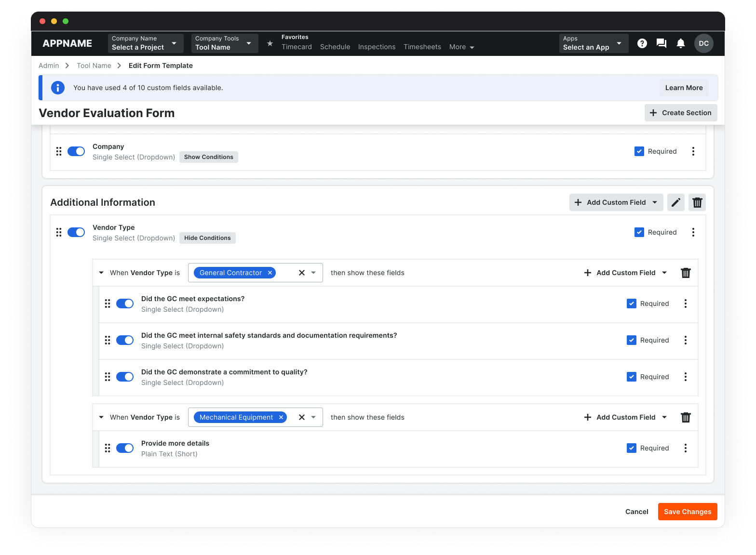
Task: Expand the Select an App dropdown
Action: pyautogui.click(x=593, y=43)
